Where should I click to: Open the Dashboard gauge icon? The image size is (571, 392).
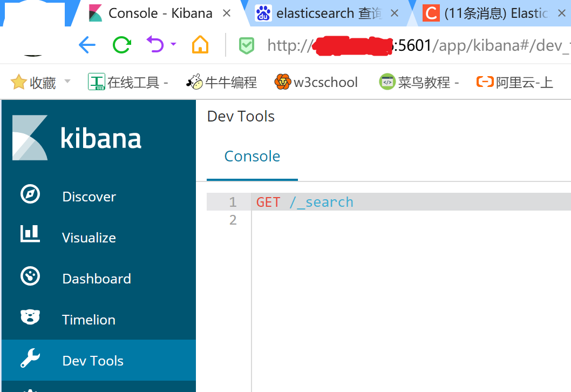[30, 276]
